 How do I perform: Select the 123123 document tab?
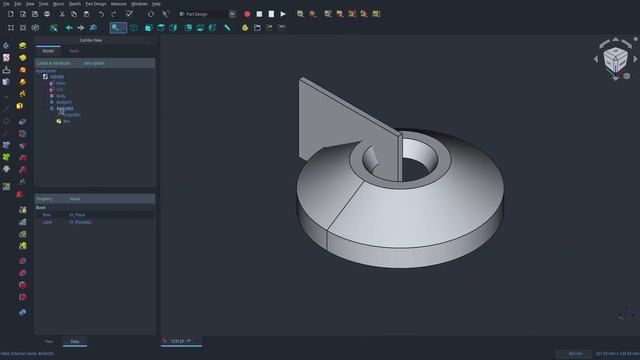[x=181, y=341]
